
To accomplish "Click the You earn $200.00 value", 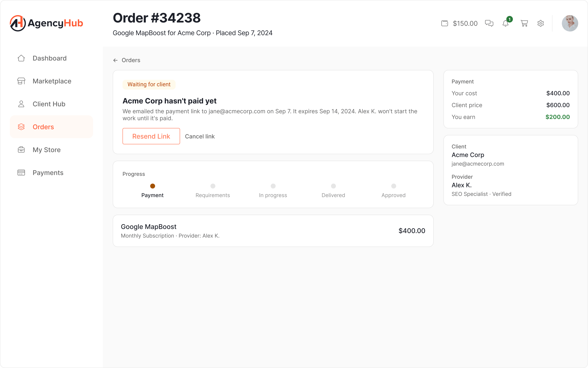I will pyautogui.click(x=557, y=117).
